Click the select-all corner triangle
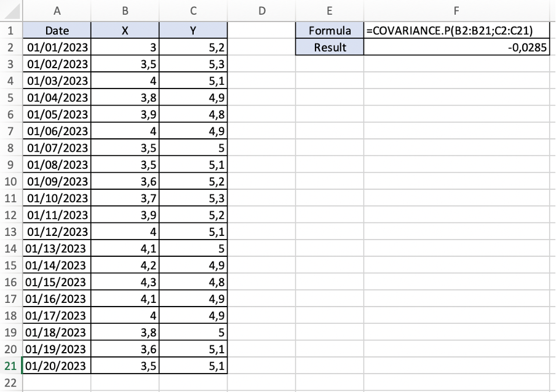 pos(11,10)
